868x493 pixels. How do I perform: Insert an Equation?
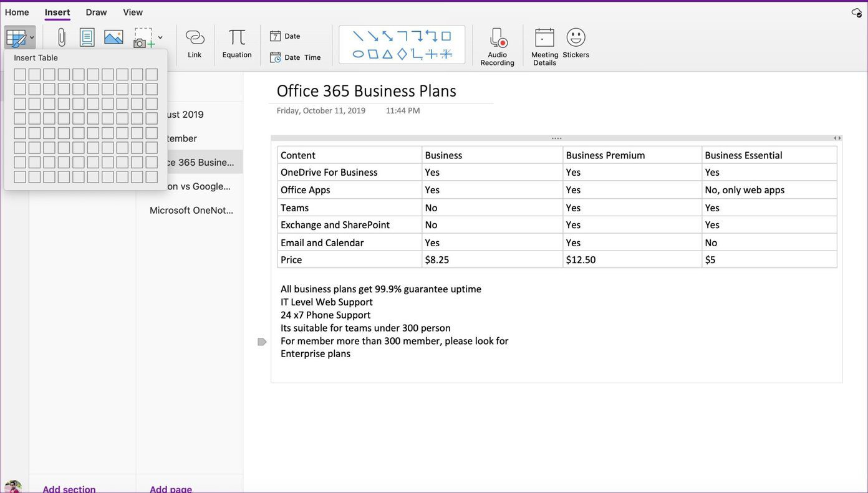237,44
